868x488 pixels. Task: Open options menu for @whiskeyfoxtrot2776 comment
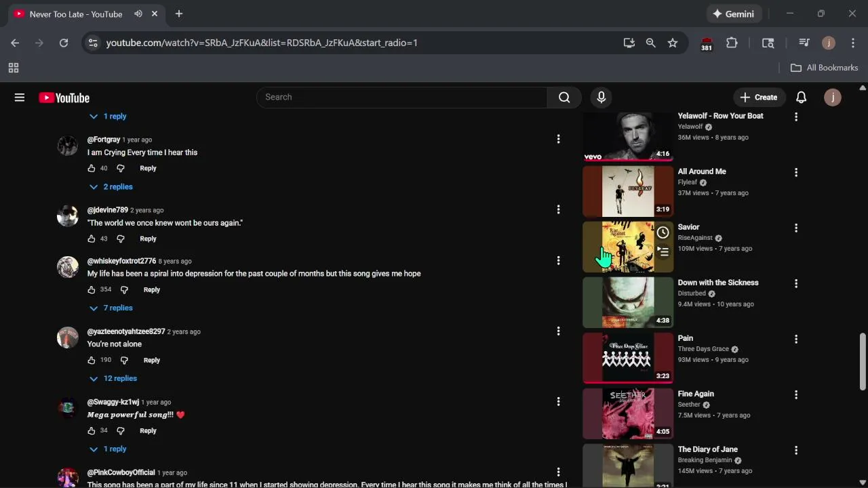[x=558, y=260]
